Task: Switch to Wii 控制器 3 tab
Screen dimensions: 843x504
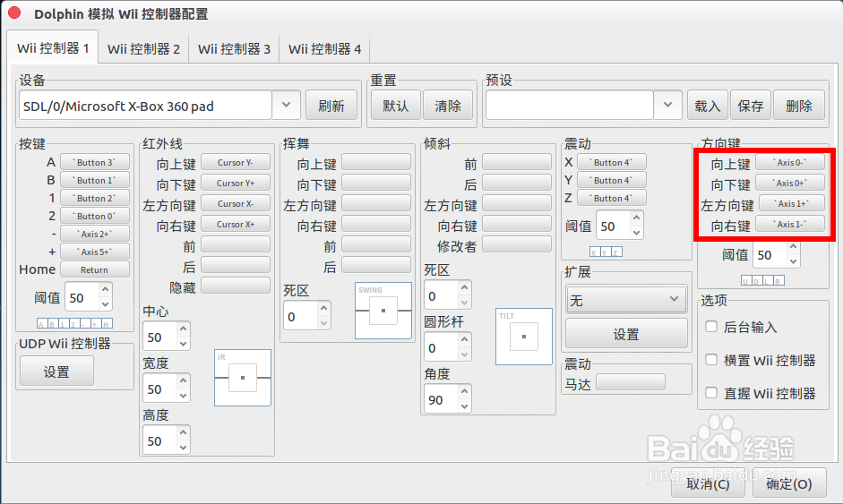Action: tap(234, 49)
